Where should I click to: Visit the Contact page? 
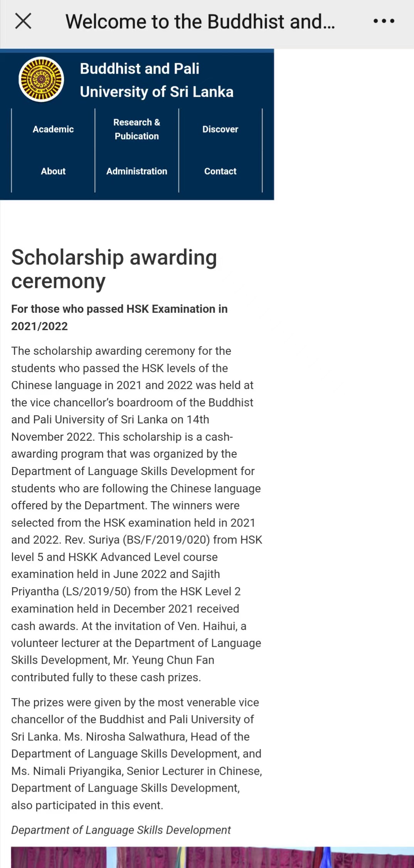click(x=220, y=171)
